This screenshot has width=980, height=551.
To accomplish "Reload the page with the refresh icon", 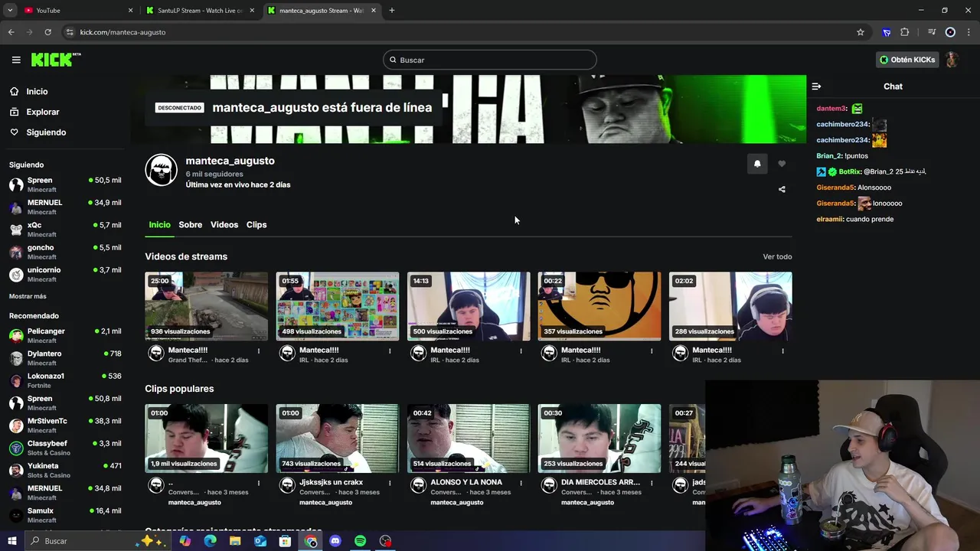I will [x=47, y=32].
